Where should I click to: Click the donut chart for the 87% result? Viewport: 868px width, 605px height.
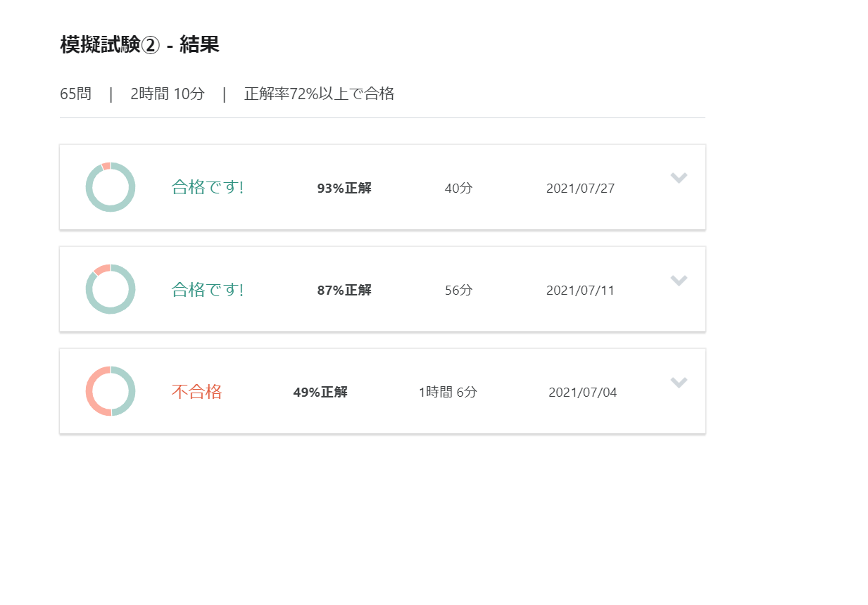coord(111,289)
